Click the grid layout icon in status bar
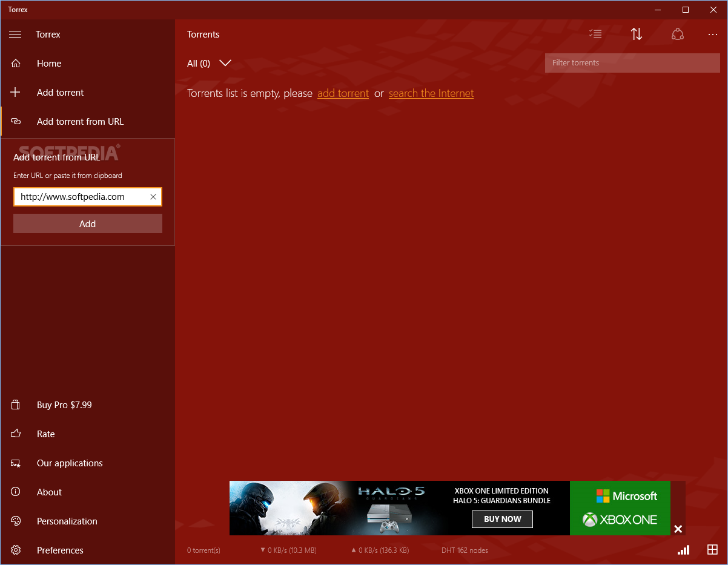 click(712, 550)
